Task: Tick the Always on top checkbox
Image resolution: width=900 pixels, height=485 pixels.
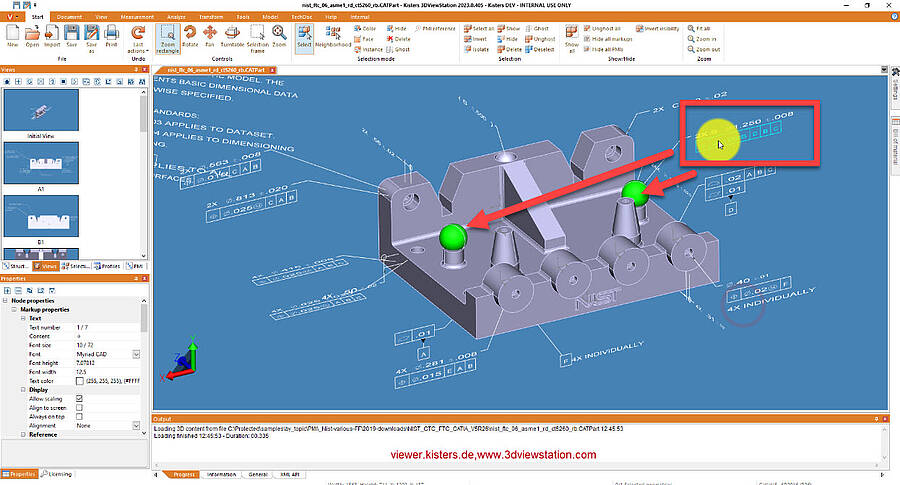Action: [x=79, y=417]
